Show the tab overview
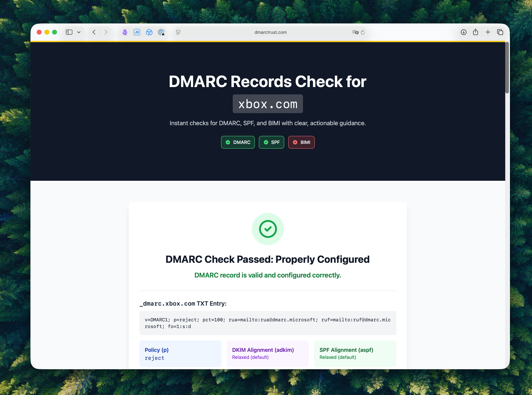The height and width of the screenshot is (395, 532). pyautogui.click(x=500, y=32)
